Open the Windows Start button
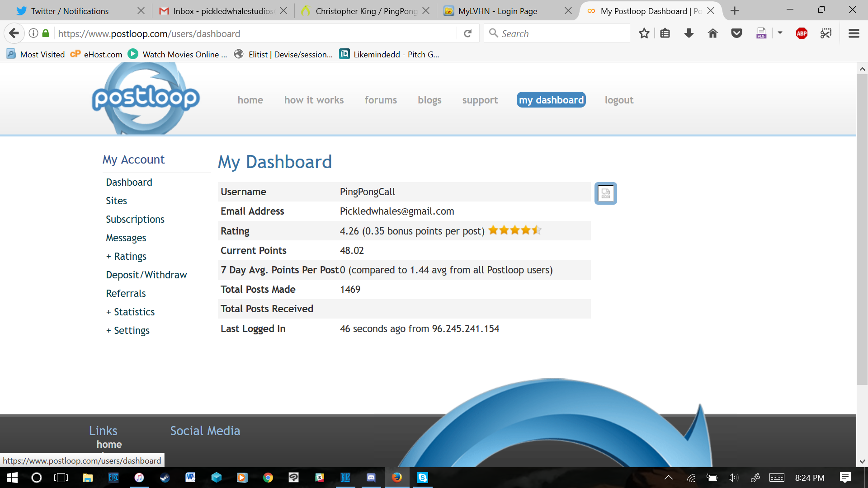This screenshot has width=868, height=488. coord(12,478)
